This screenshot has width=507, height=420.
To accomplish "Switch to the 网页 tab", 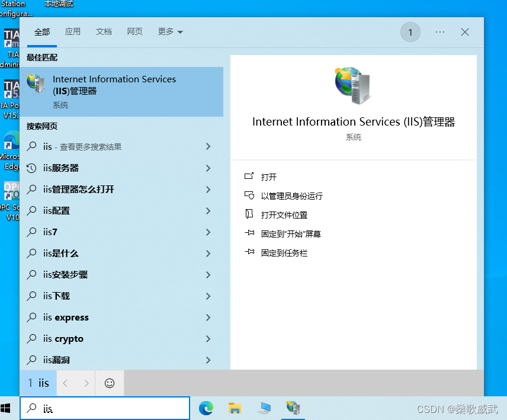I will (x=134, y=32).
